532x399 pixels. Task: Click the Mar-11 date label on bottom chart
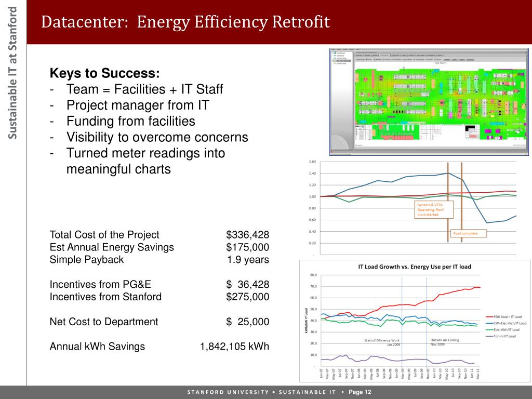tap(478, 373)
